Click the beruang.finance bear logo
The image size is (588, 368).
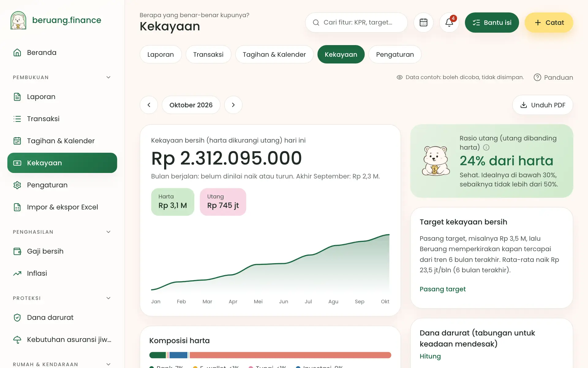18,20
